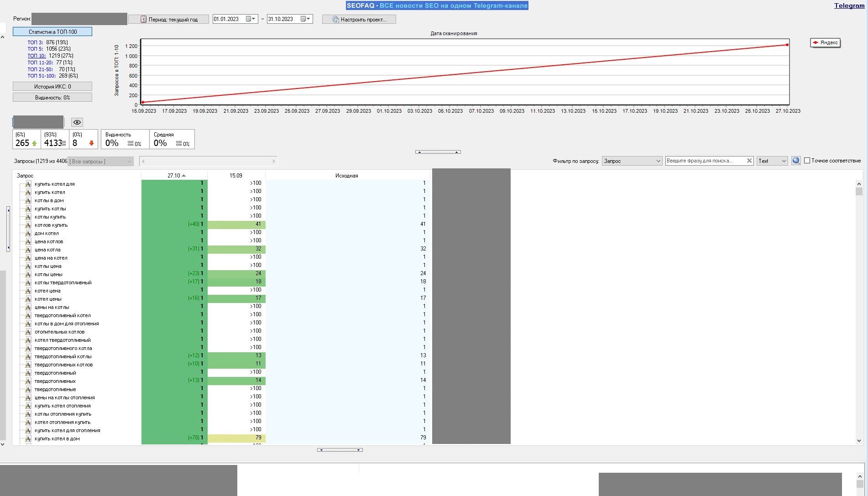868x496 pixels.
Task: Click the icon next to 'котел цены'
Action: coord(28,299)
